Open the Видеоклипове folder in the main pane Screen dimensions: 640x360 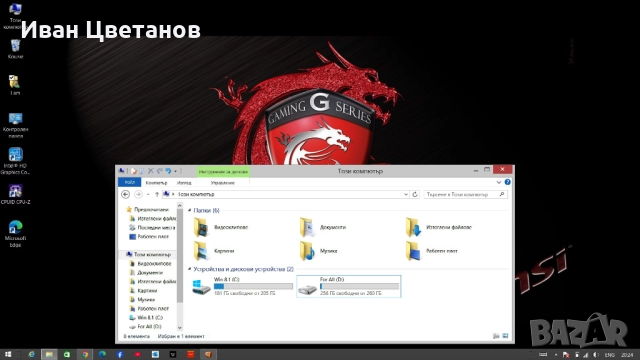tap(220, 227)
